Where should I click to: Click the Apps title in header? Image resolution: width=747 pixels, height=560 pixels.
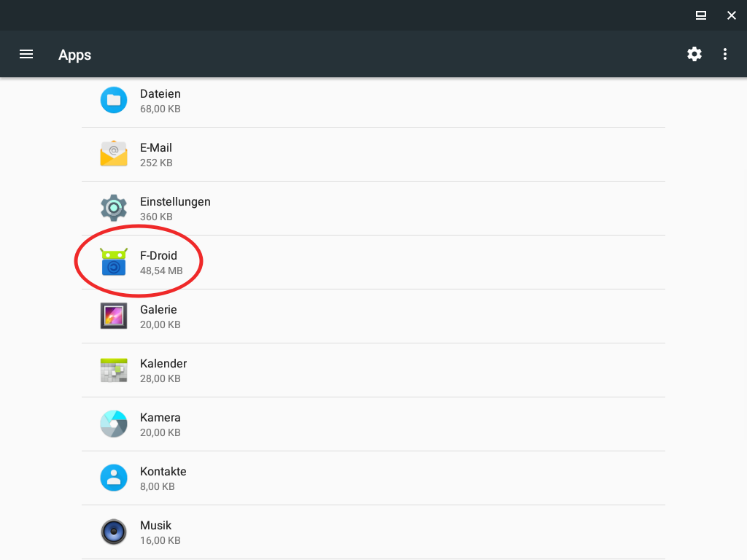coord(74,55)
